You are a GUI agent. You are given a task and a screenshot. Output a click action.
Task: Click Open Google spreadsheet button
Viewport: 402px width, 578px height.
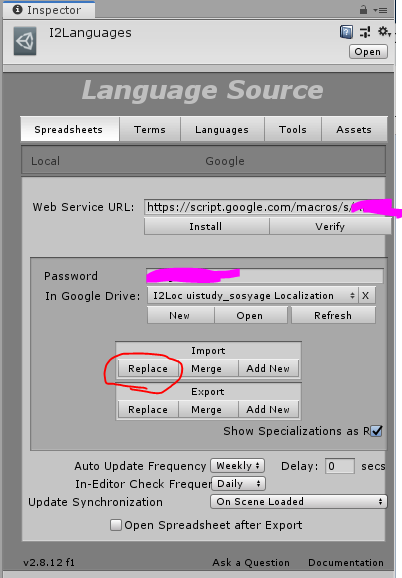click(251, 316)
